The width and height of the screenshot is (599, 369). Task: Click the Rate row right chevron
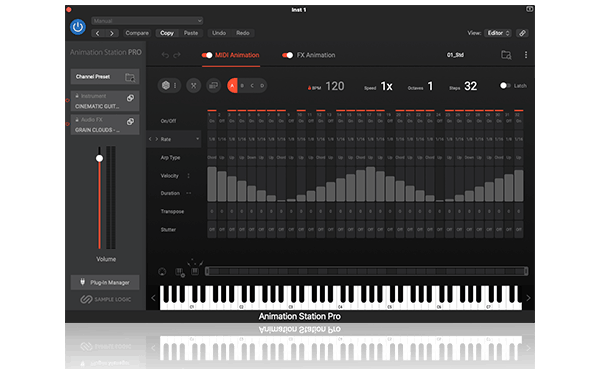(156, 139)
